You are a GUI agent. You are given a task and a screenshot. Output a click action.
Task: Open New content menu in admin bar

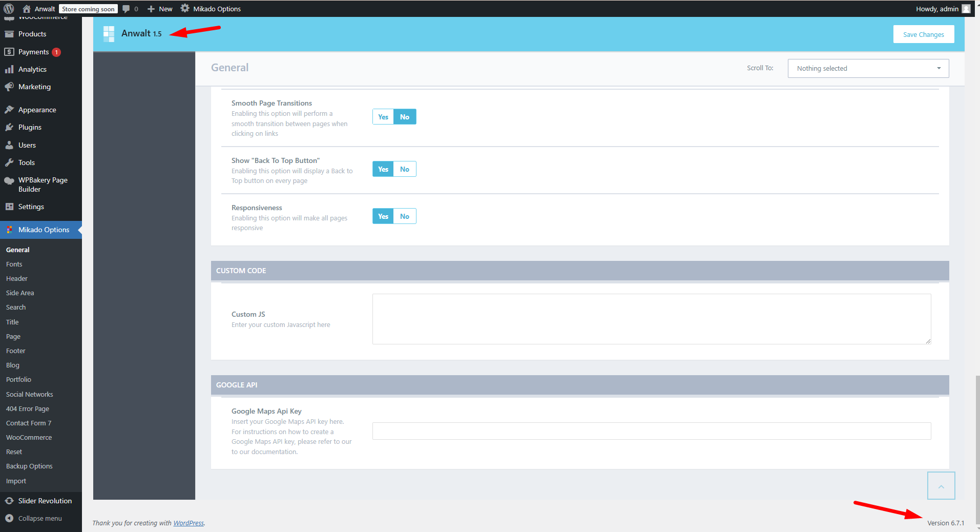(160, 9)
